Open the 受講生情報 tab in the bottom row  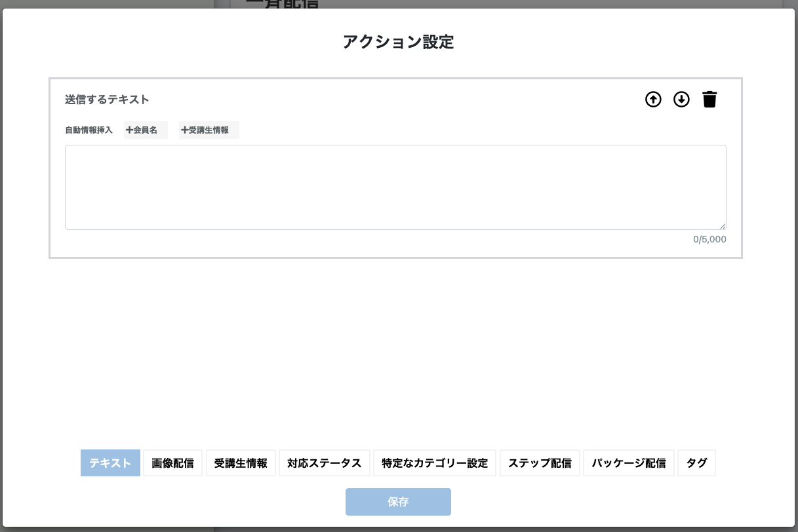[241, 463]
